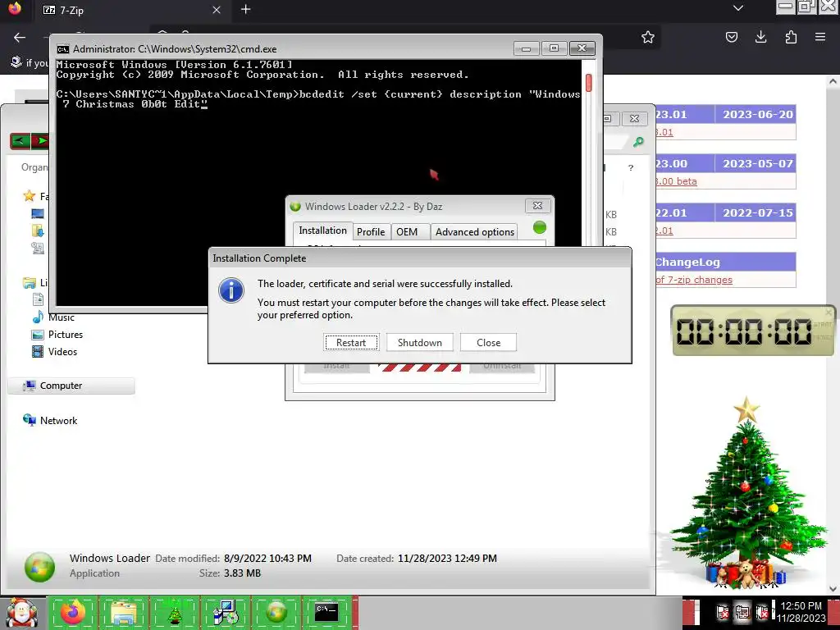Screen dimensions: 840x630
Task: Click Explorer help question mark icon
Action: click(631, 167)
